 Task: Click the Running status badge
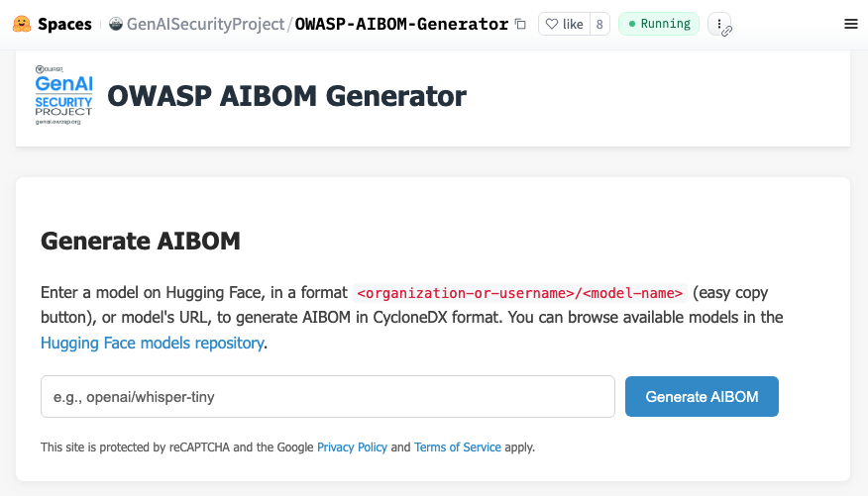coord(658,24)
